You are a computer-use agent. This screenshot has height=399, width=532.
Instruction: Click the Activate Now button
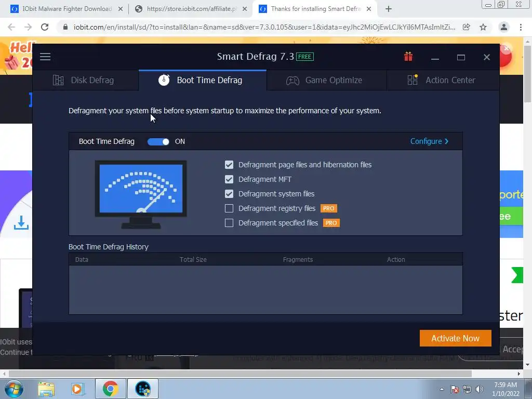[455, 338]
